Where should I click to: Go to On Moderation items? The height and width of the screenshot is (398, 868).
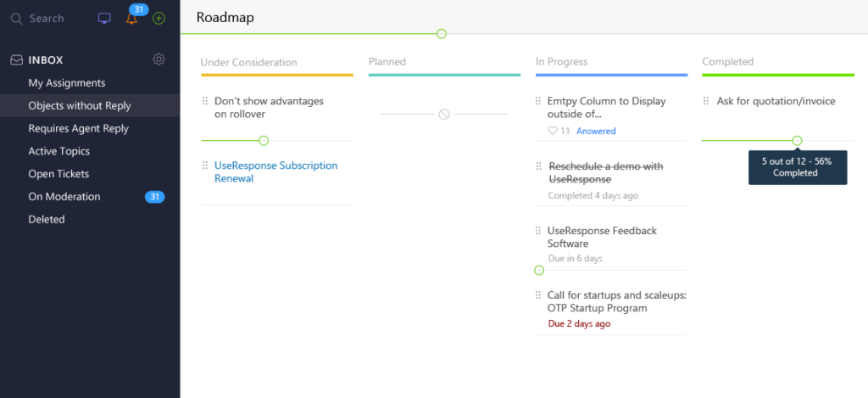(x=64, y=197)
